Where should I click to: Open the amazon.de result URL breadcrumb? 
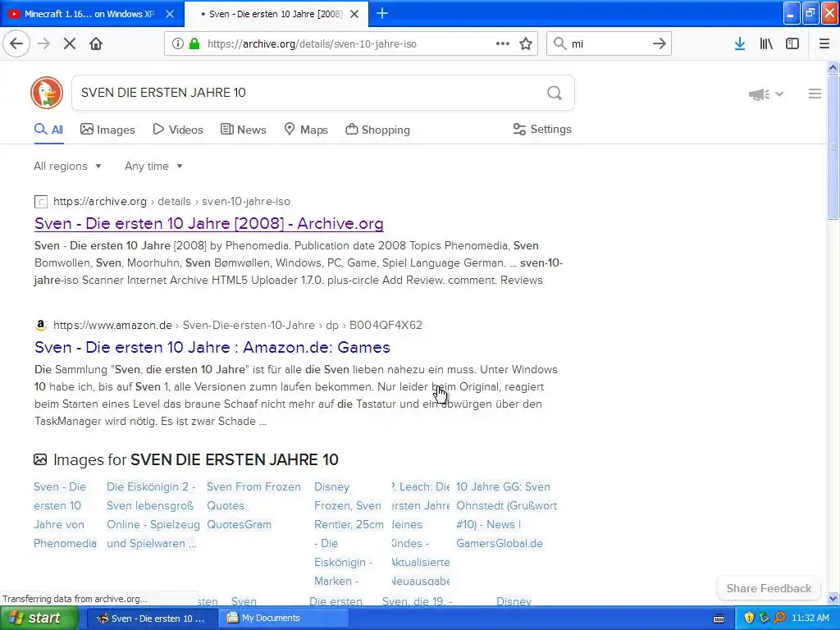click(x=237, y=325)
